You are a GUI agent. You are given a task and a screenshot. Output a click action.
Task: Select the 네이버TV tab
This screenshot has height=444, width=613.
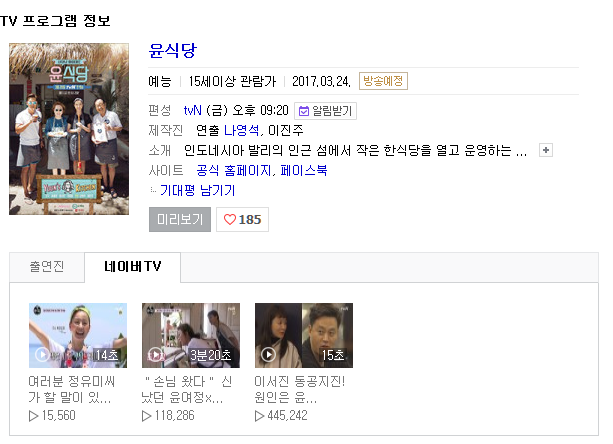tap(133, 267)
